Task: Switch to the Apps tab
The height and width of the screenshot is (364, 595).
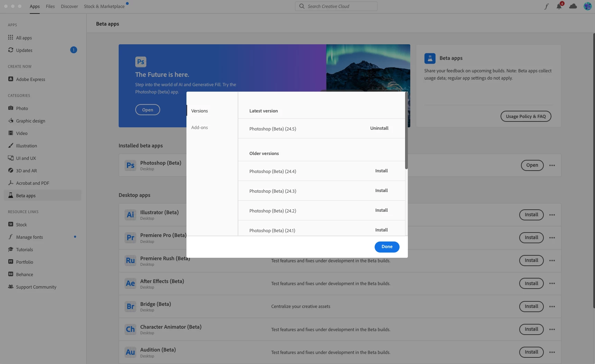Action: (x=35, y=6)
